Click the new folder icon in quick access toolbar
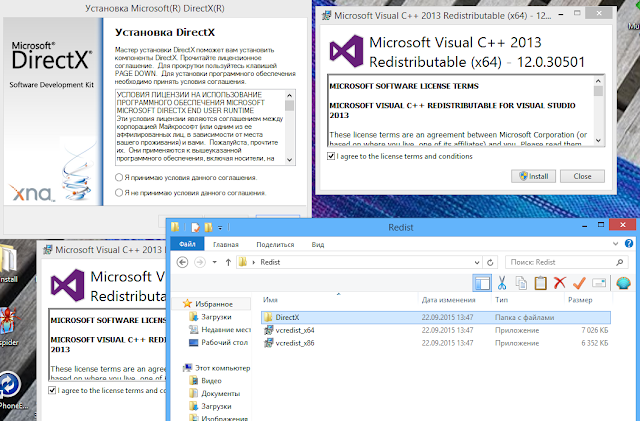The height and width of the screenshot is (421, 640). tap(208, 227)
